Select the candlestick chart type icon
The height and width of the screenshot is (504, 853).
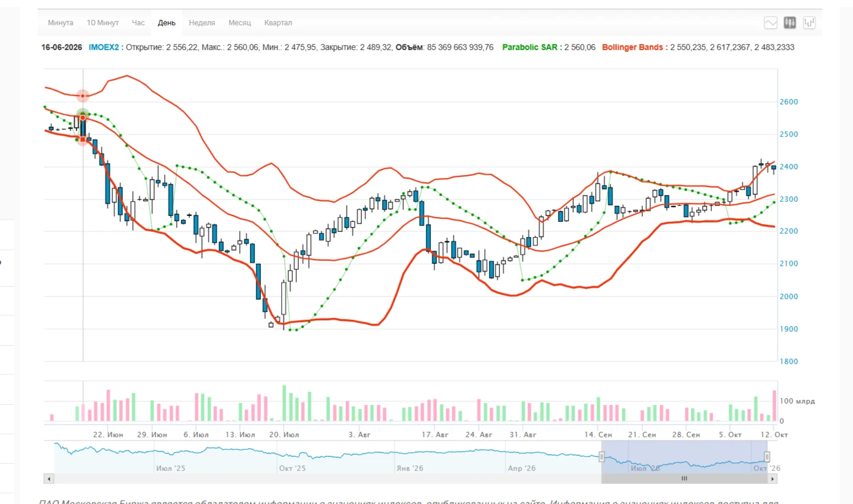pyautogui.click(x=790, y=23)
